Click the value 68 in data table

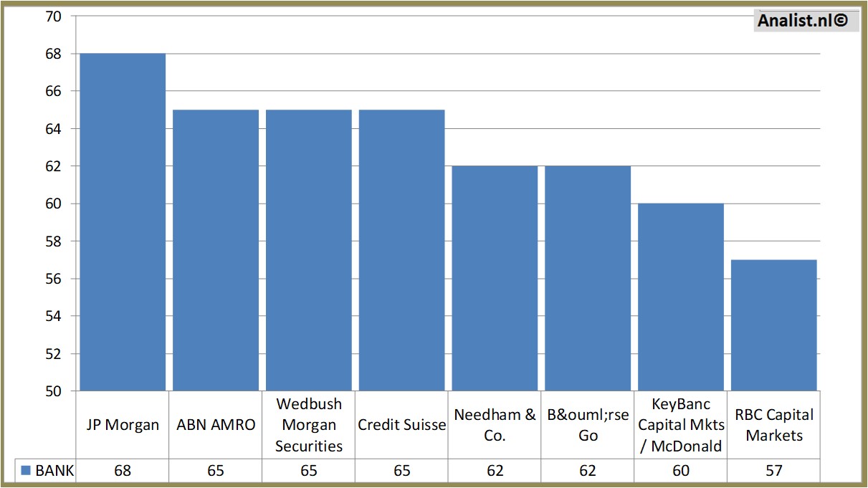pyautogui.click(x=123, y=471)
